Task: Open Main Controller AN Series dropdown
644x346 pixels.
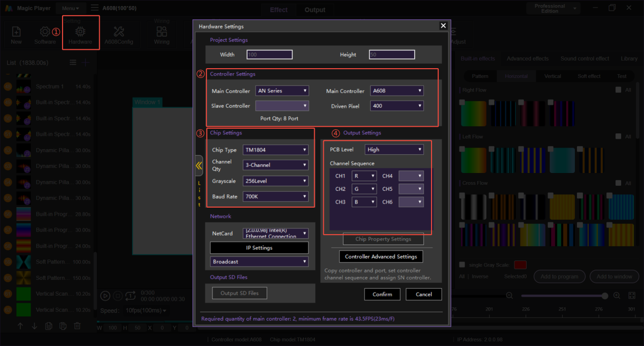Action: tap(282, 91)
